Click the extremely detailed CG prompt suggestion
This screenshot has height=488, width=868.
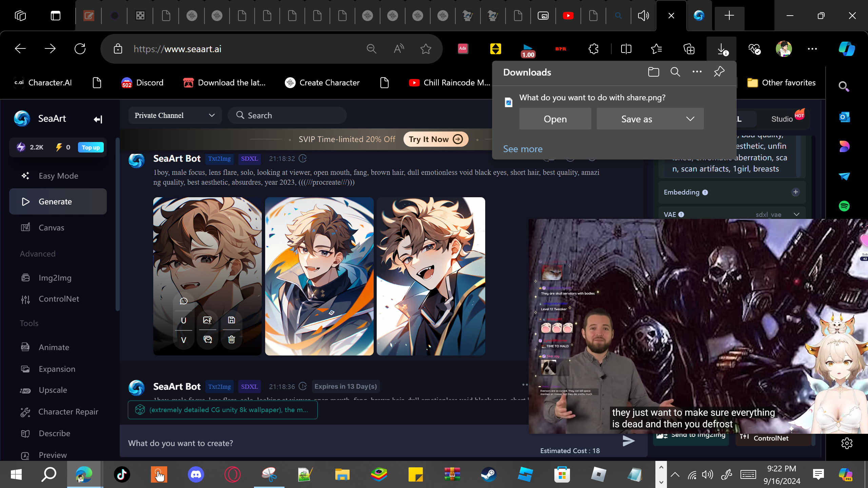222,410
